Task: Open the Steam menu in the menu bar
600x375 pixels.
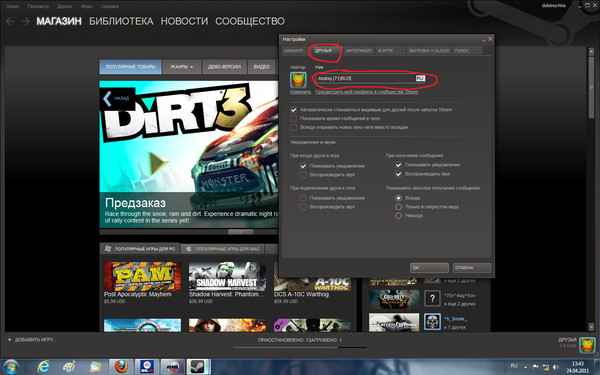Action: (x=12, y=7)
